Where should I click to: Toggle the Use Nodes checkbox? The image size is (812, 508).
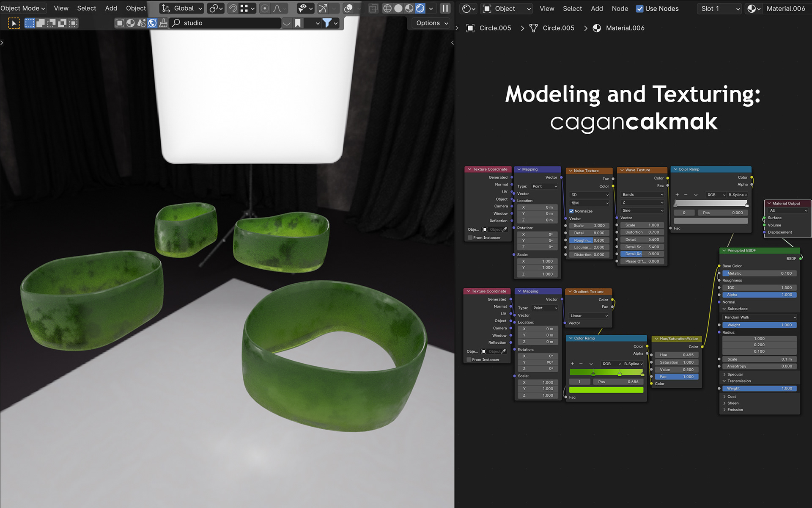(x=639, y=8)
